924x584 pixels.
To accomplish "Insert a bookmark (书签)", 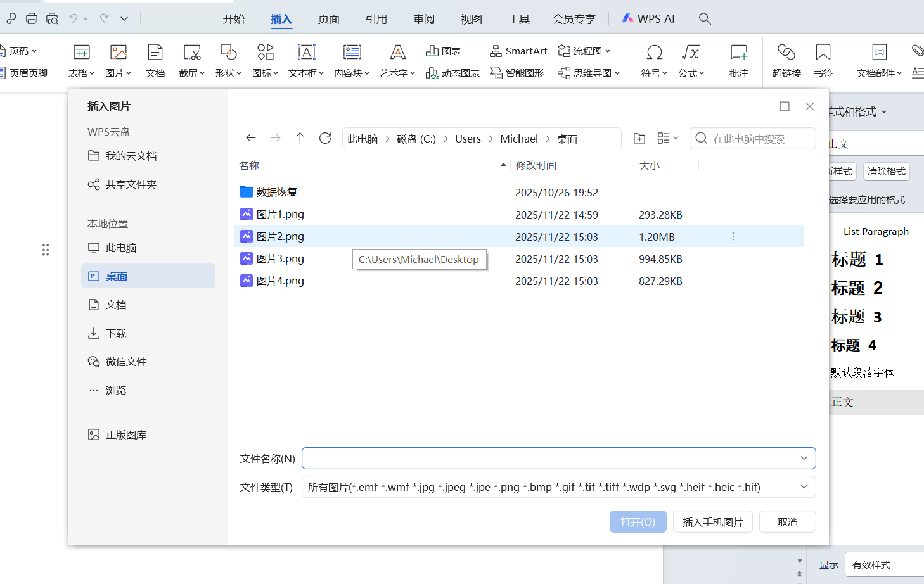I will [823, 61].
